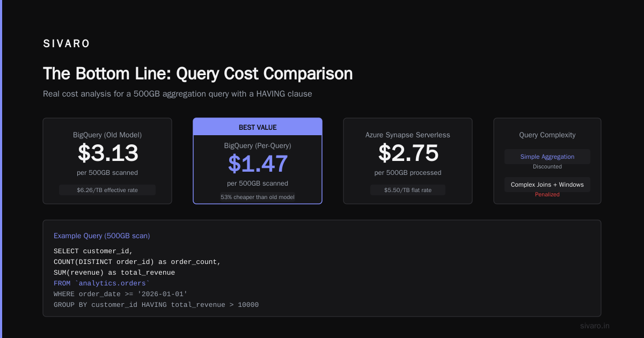Screen dimensions: 644x338
Task: Click the red Penalized label
Action: (547, 195)
